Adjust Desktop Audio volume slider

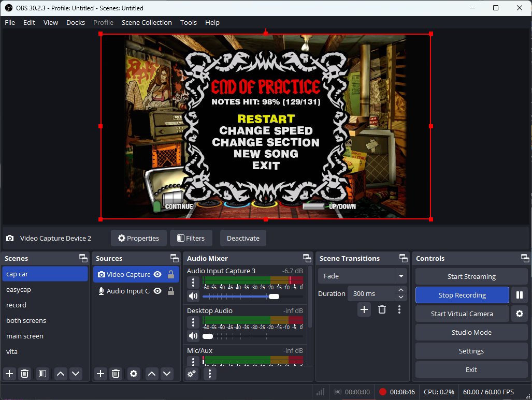coord(253,336)
